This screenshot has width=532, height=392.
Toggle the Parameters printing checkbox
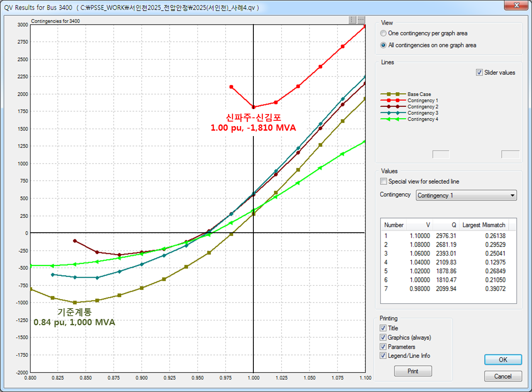(x=383, y=346)
